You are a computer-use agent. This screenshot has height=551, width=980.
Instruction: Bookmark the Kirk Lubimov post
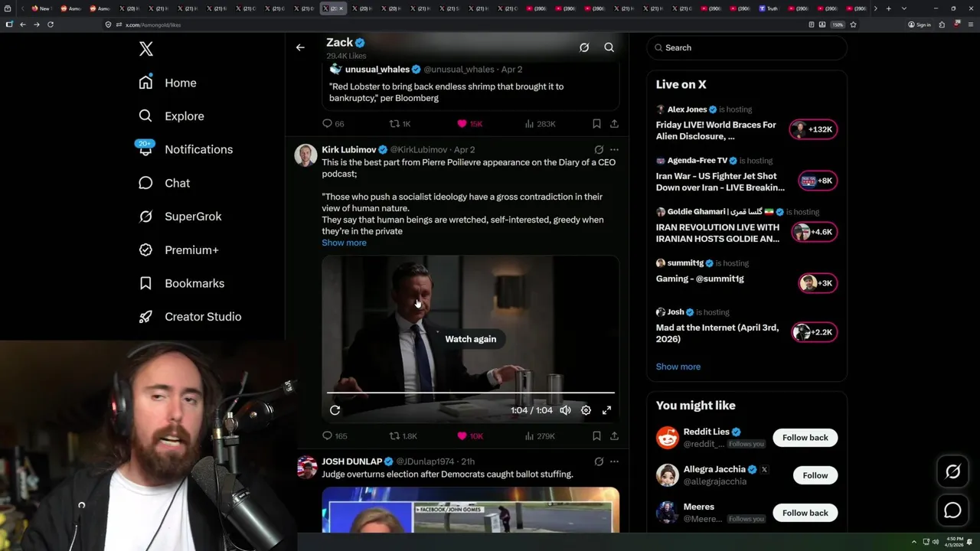pos(596,436)
